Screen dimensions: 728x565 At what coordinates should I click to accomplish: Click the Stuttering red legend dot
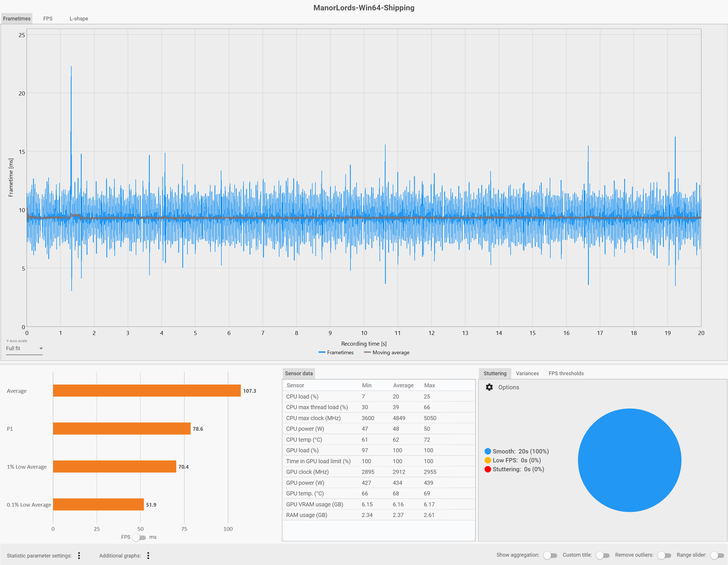(488, 469)
